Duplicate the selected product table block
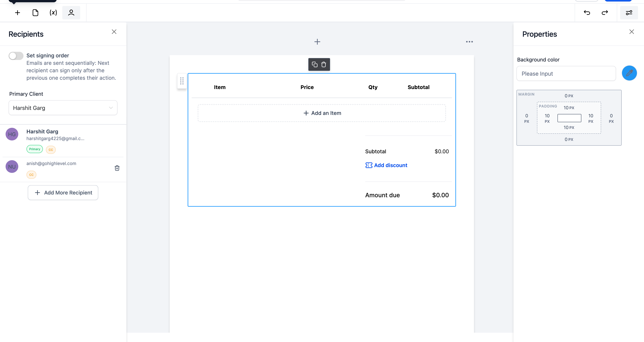Viewport: 644px width, 342px height. pos(315,64)
